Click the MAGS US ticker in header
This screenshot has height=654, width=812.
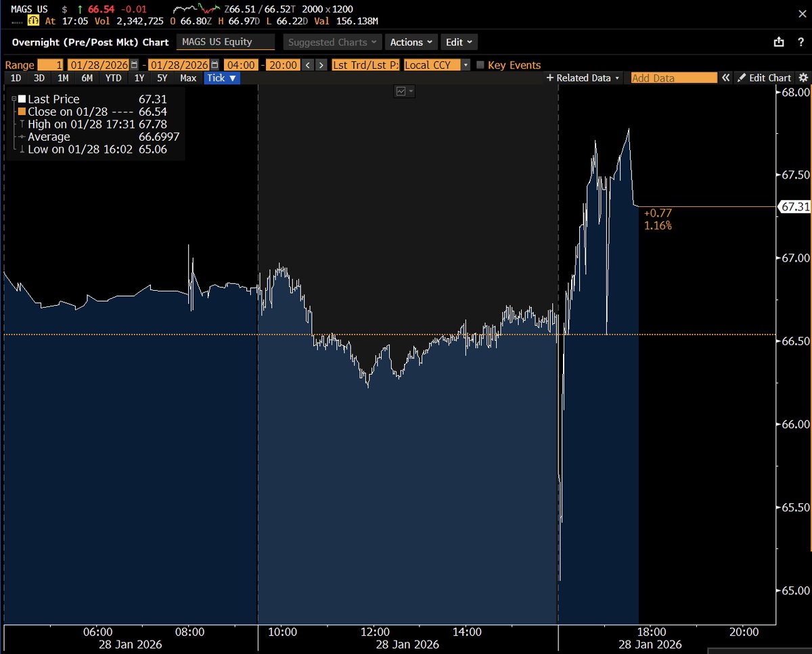28,9
